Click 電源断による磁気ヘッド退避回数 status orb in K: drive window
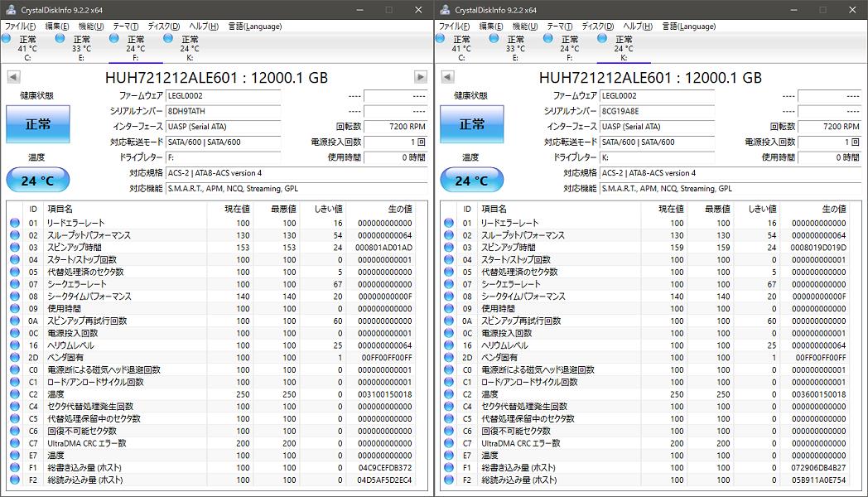Screen dimensions: 868x497 (x=449, y=369)
